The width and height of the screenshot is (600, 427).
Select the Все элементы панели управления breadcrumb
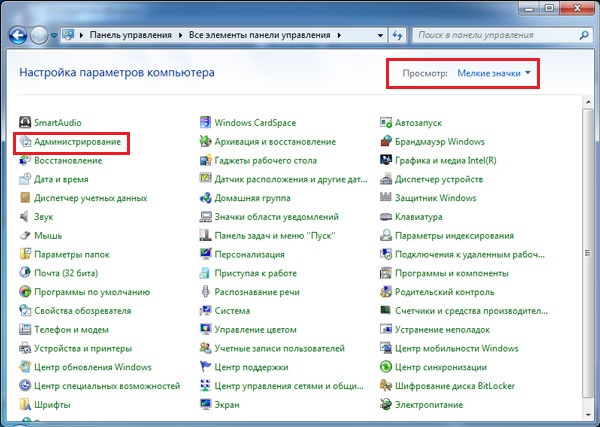tap(259, 35)
